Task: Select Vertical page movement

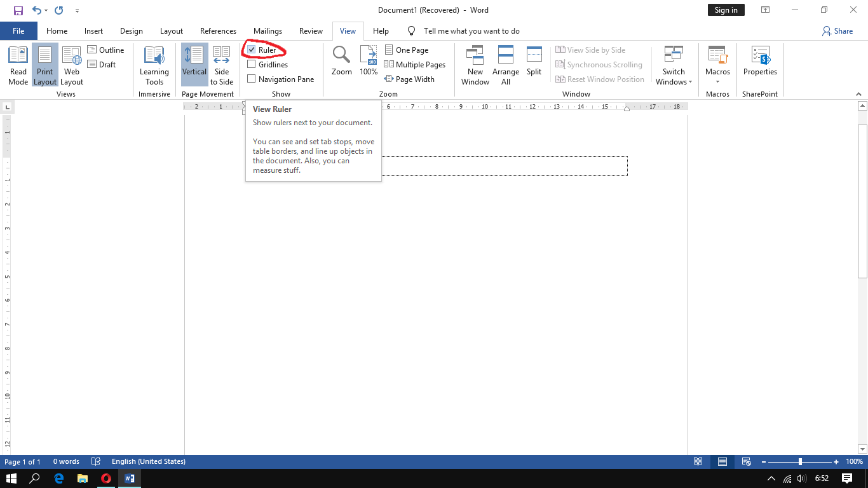Action: tap(194, 65)
